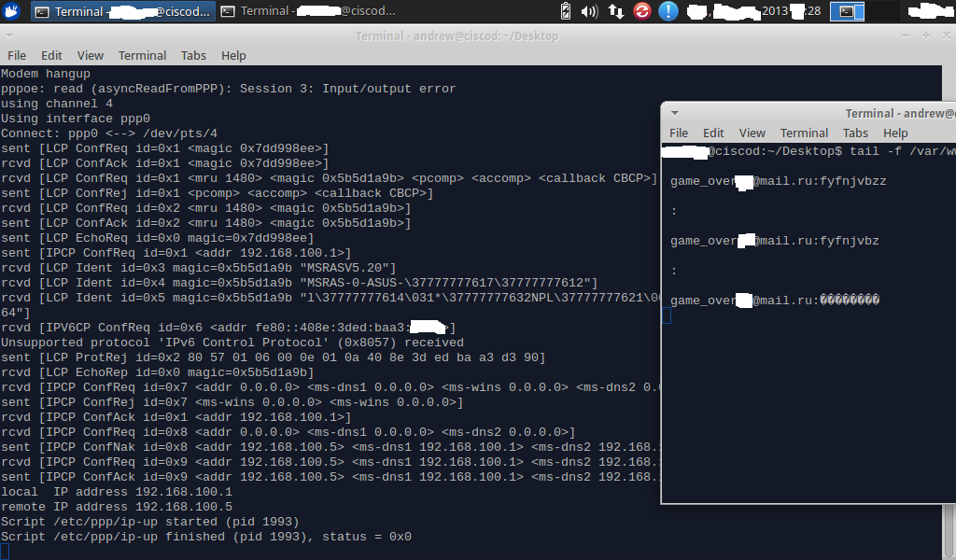Open Terminal menu in the background Terminal
The height and width of the screenshot is (560, 956).
click(x=142, y=55)
